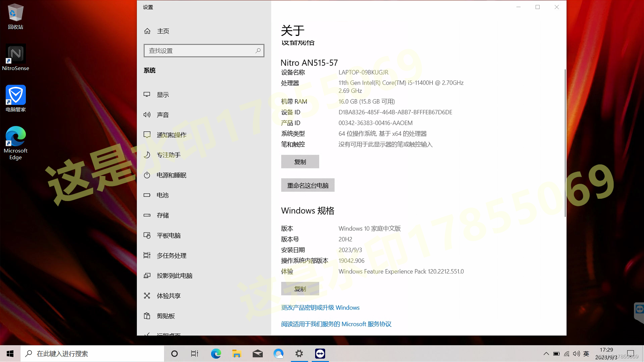644x362 pixels.
Task: Click the 显示 monitor icon in sidebar
Action: [147, 95]
